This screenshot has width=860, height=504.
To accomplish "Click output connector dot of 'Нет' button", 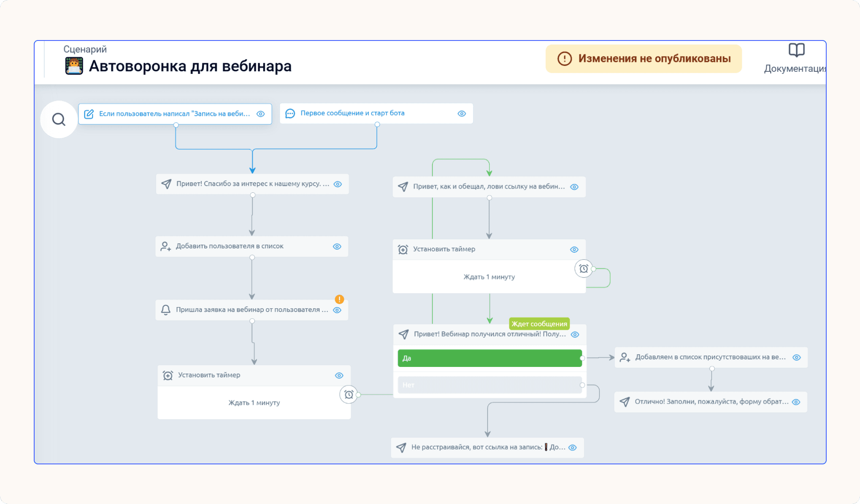I will point(582,385).
